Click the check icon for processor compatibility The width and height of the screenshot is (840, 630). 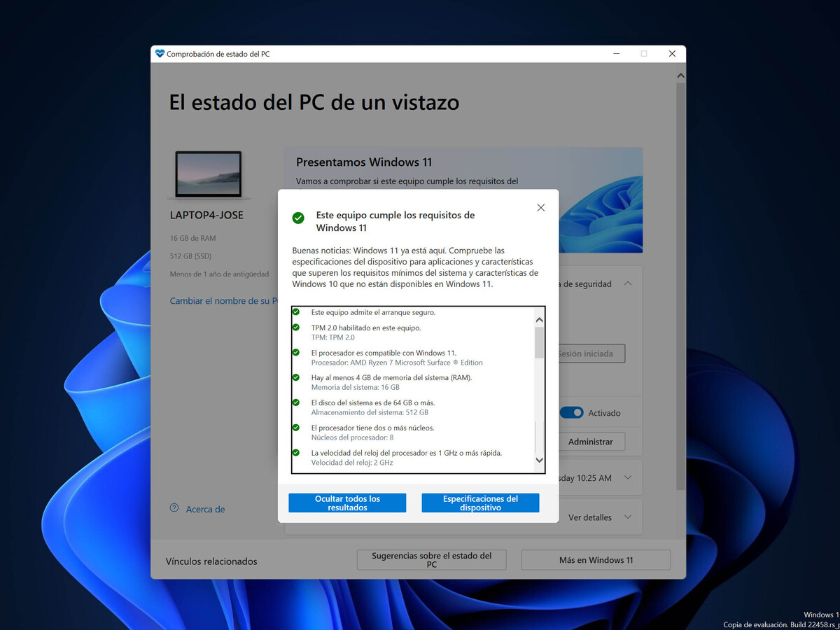[296, 353]
